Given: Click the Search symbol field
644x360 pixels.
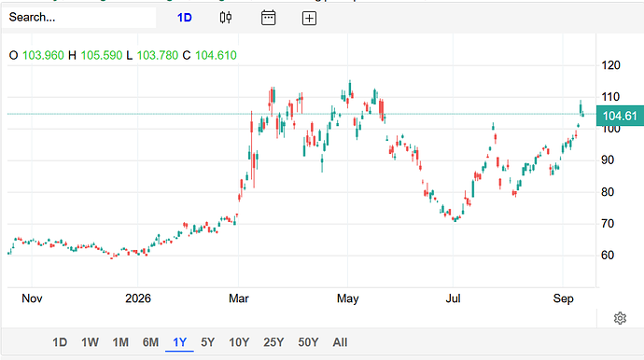Looking at the screenshot, I should [x=78, y=17].
